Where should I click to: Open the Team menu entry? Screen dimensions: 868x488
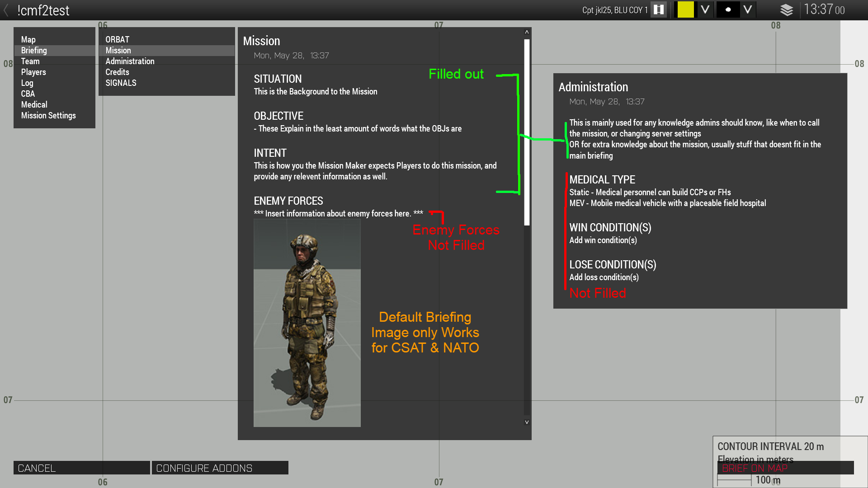(30, 61)
